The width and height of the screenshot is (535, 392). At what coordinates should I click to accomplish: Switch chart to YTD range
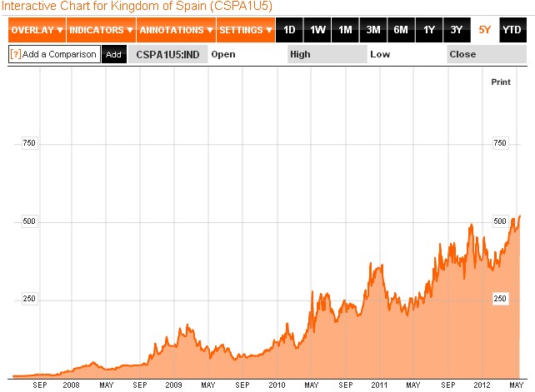pyautogui.click(x=512, y=30)
